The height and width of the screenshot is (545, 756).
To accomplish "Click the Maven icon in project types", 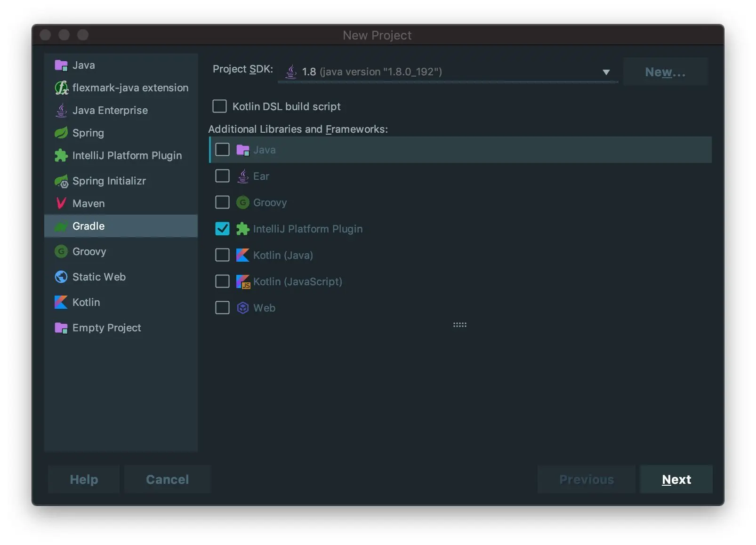I will [61, 203].
